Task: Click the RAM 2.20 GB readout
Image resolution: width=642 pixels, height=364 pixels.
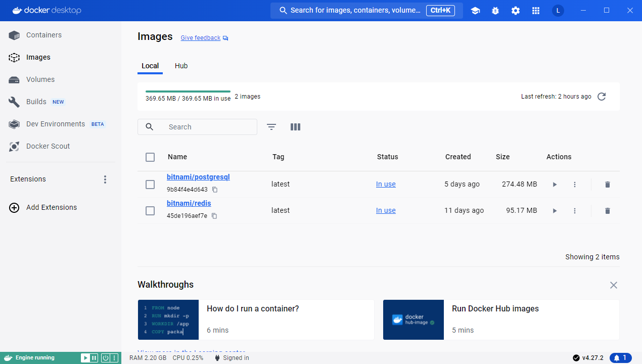Action: [148, 358]
